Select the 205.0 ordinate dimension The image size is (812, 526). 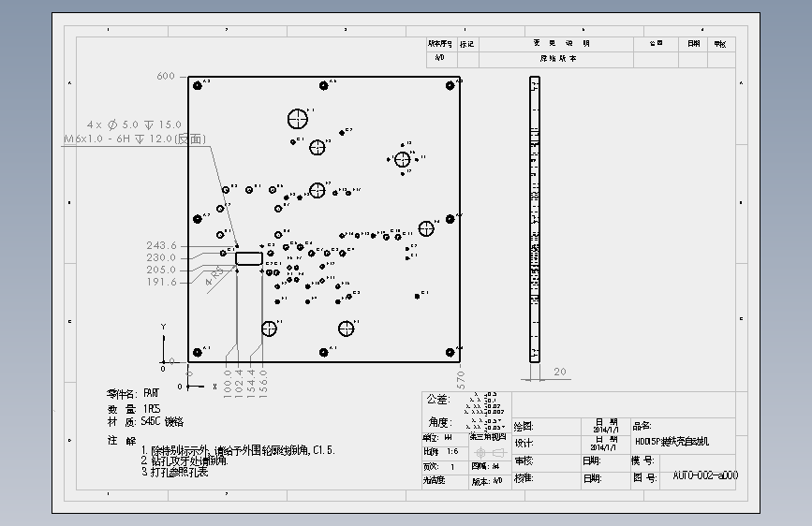click(x=161, y=270)
